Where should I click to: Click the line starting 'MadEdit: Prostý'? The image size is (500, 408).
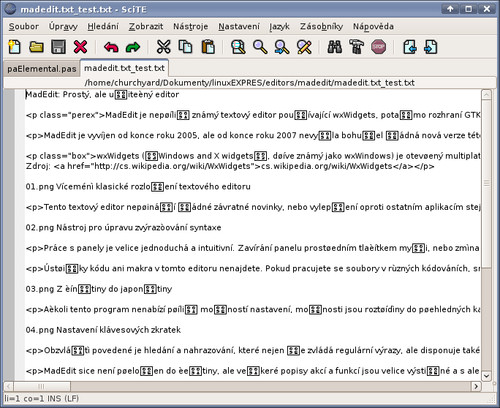pos(102,95)
